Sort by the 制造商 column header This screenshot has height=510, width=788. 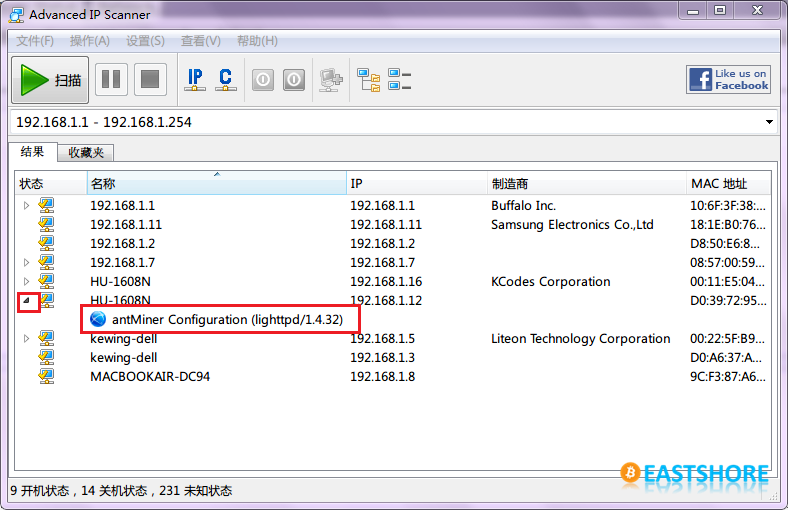pyautogui.click(x=586, y=183)
